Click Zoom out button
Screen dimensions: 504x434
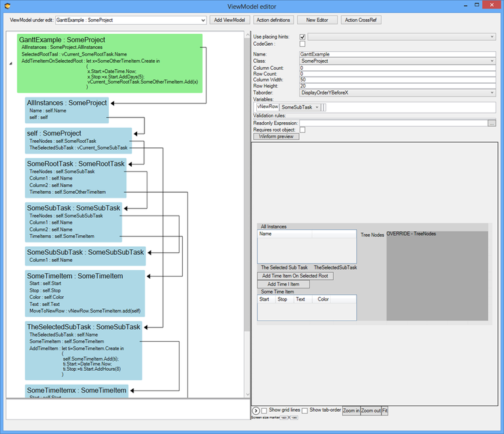point(370,411)
